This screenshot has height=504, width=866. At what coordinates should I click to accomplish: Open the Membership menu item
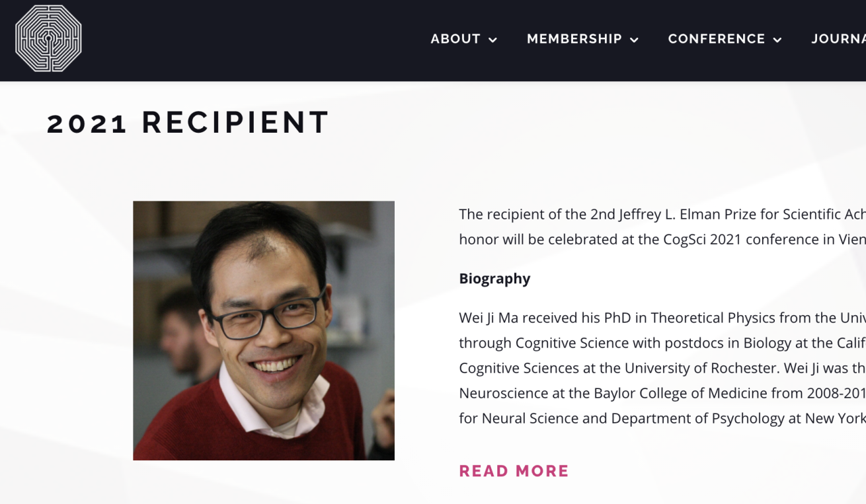[574, 39]
